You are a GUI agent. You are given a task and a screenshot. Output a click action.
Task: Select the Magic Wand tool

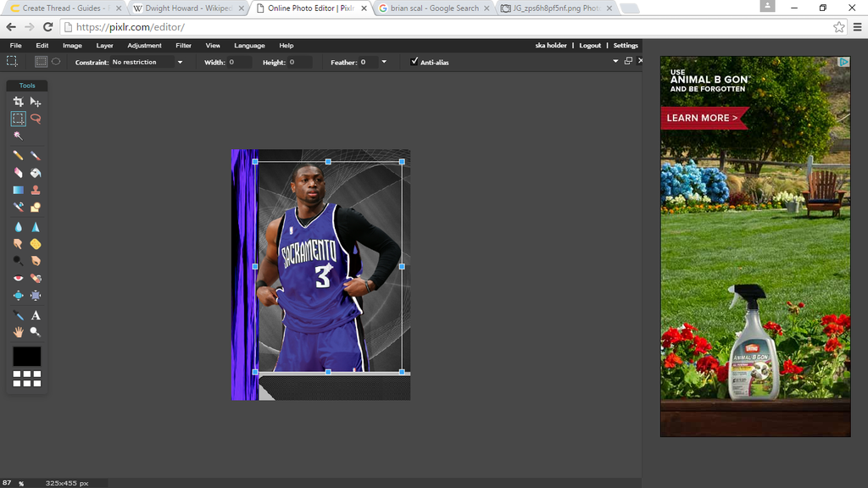click(x=19, y=136)
